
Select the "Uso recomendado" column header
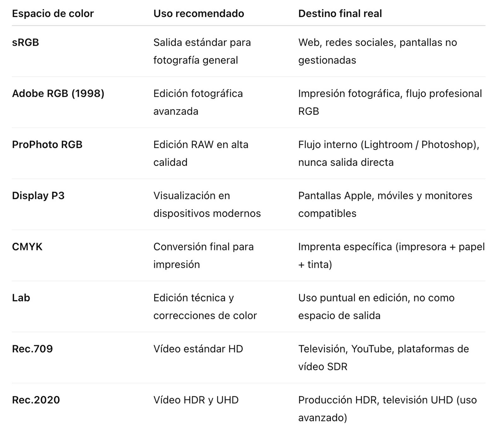198,14
